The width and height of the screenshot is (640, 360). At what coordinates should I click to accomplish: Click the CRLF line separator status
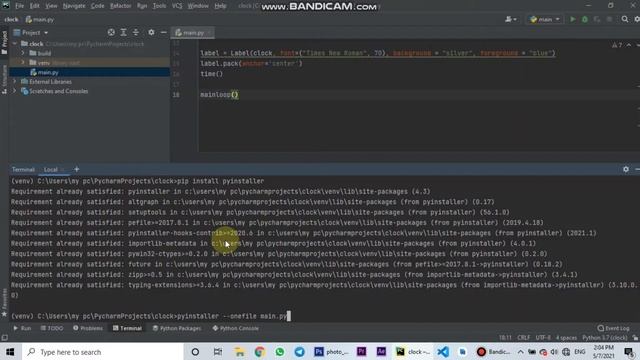(x=523, y=338)
